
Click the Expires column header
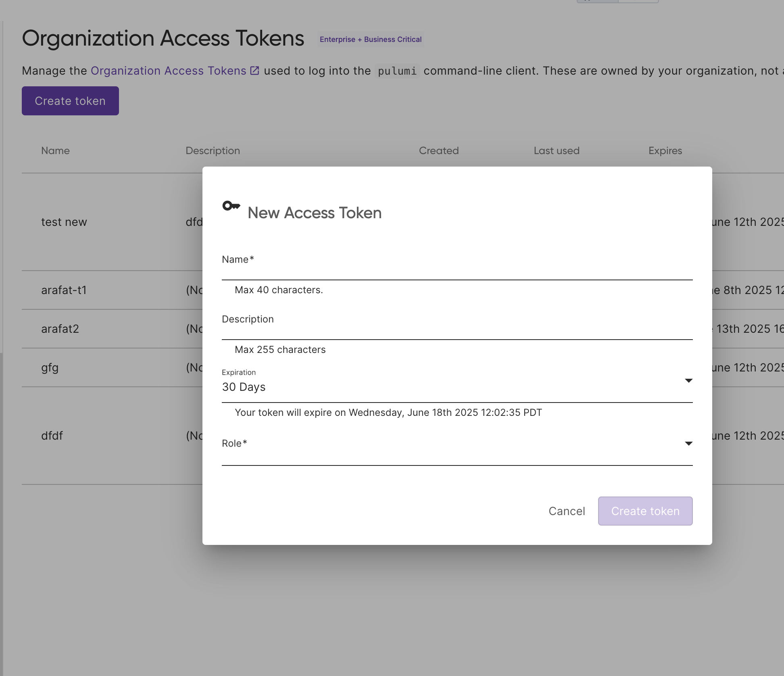[x=665, y=150]
